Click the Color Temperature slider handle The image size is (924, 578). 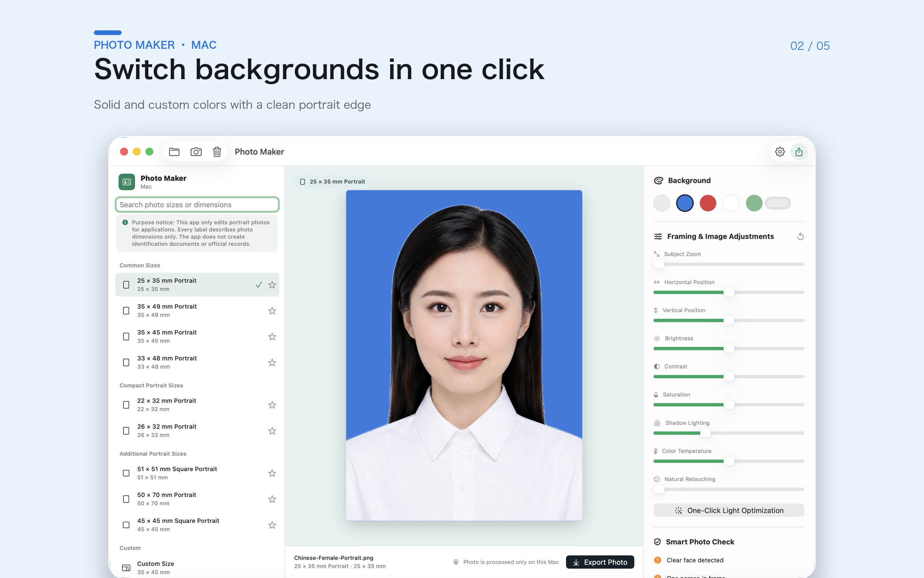(729, 461)
